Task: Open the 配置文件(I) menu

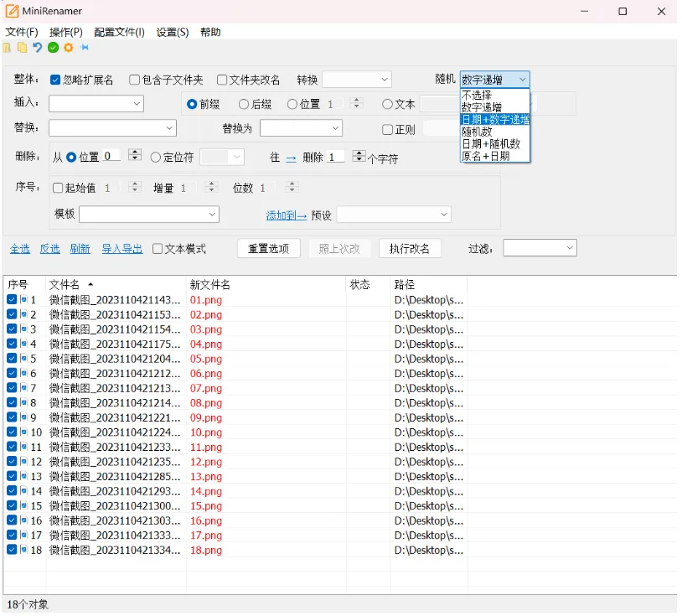Action: click(119, 32)
